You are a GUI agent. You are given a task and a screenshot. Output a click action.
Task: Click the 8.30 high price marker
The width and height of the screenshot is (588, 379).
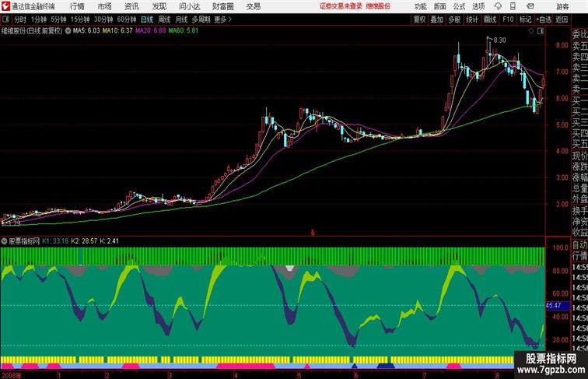(x=500, y=40)
